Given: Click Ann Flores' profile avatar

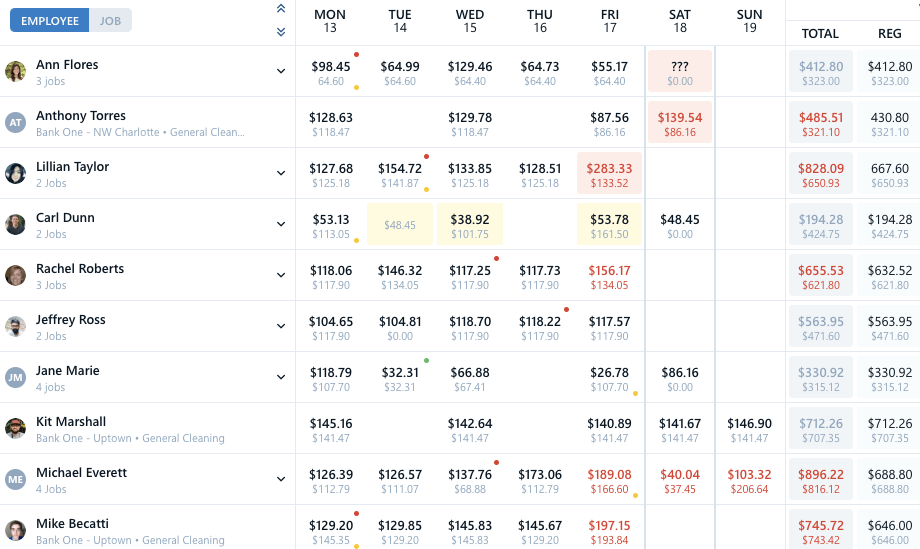Looking at the screenshot, I should pos(15,71).
